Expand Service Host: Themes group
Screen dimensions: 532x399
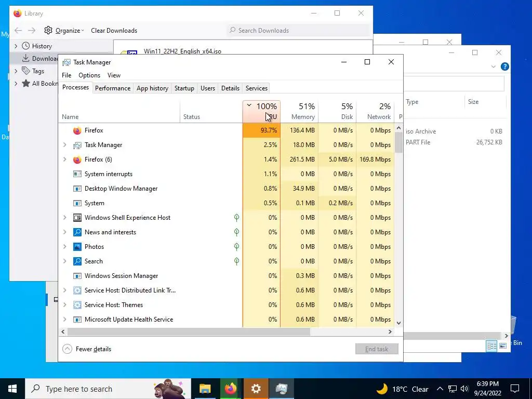pos(65,304)
